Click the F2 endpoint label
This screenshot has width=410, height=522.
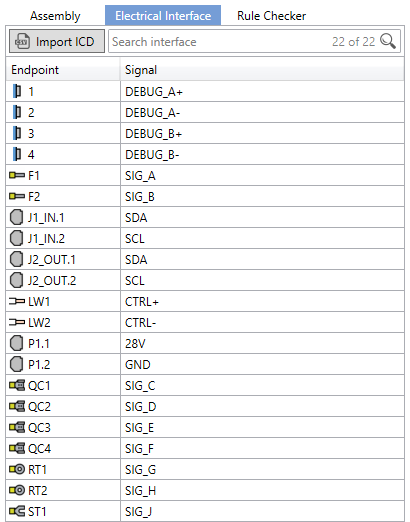tap(34, 196)
